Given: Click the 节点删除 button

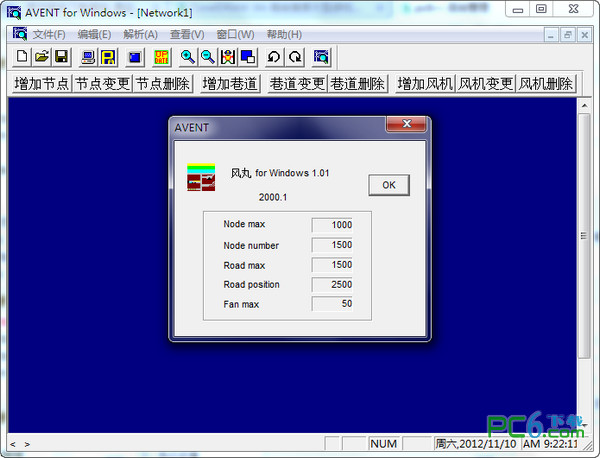Looking at the screenshot, I should pos(163,83).
